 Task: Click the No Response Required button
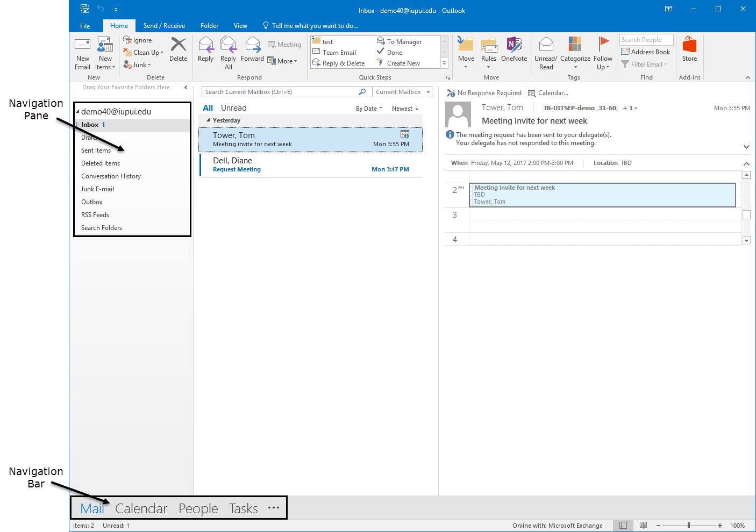point(484,93)
